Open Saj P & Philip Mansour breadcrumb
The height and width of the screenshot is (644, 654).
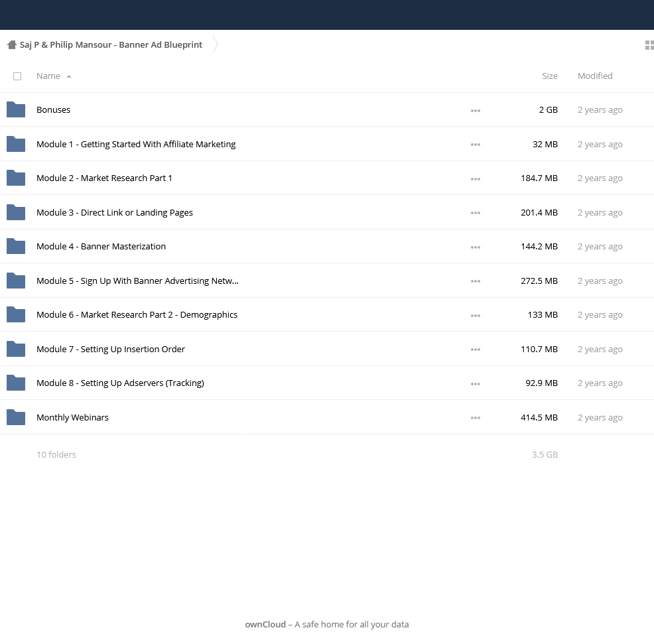[111, 44]
